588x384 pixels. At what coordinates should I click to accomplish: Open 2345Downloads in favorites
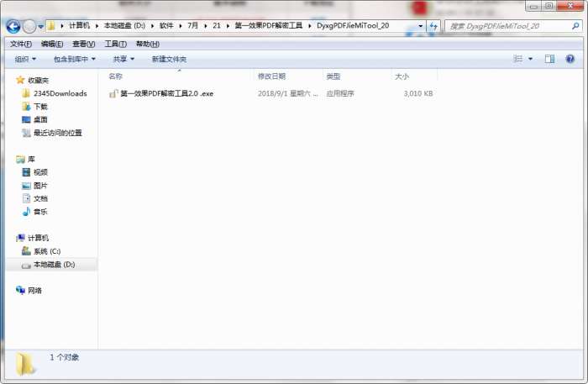[60, 93]
